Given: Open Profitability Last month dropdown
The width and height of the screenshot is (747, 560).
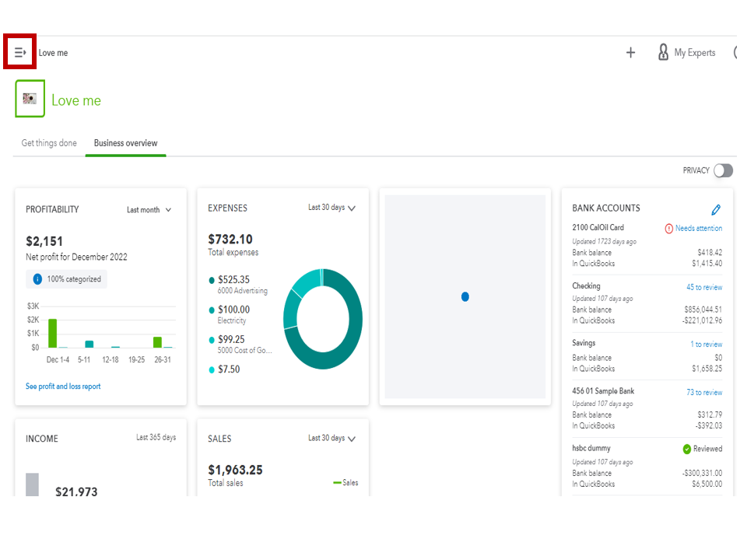Looking at the screenshot, I should pyautogui.click(x=149, y=210).
